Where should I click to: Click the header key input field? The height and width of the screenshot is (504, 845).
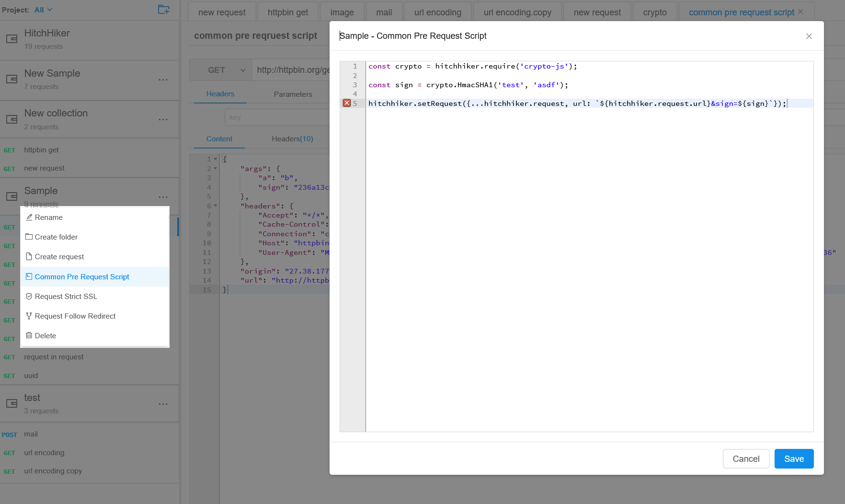click(277, 117)
